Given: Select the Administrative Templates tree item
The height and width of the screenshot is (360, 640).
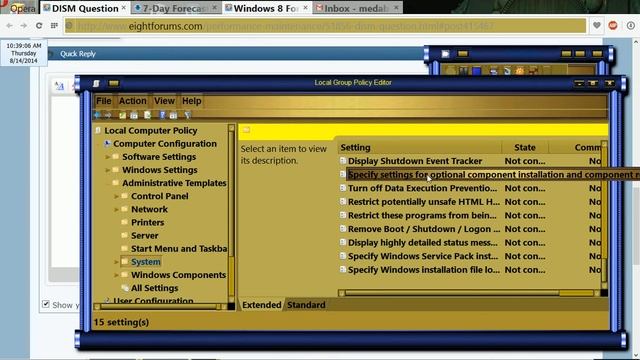Looking at the screenshot, I should (174, 183).
